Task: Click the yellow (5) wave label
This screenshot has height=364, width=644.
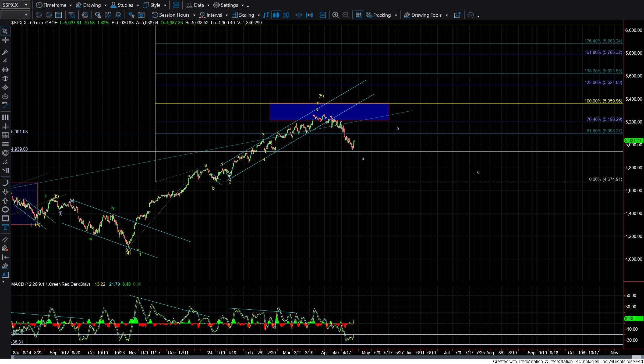Action: [321, 96]
